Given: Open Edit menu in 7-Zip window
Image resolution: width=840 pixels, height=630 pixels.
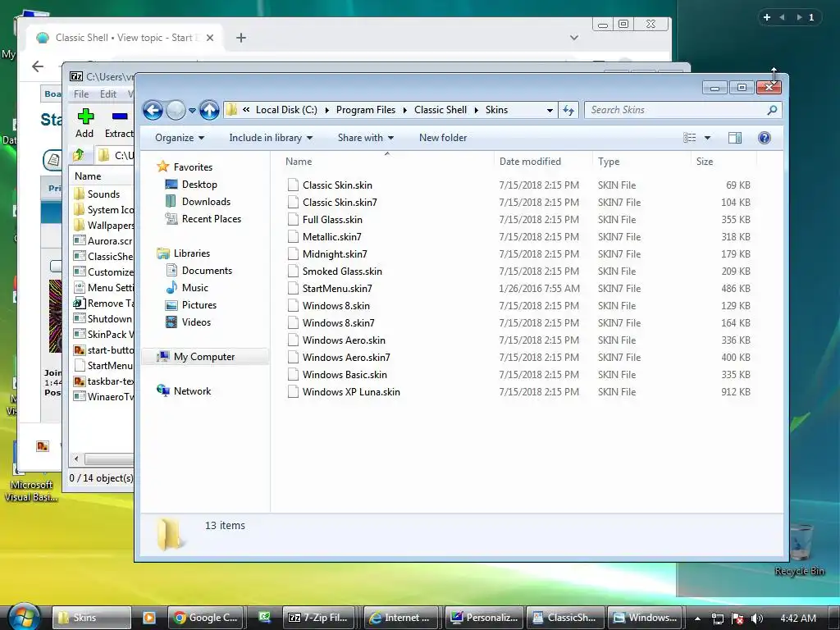Looking at the screenshot, I should 107,94.
